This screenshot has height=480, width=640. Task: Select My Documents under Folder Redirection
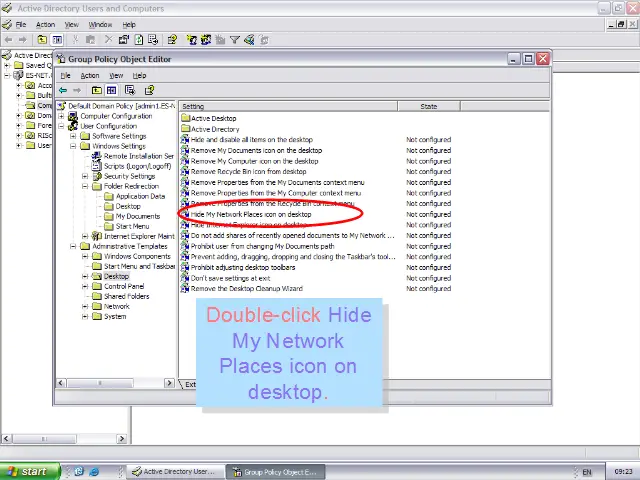(x=138, y=216)
